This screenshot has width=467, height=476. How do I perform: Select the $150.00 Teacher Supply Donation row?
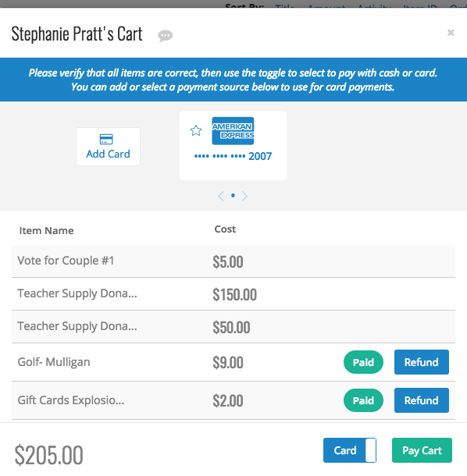click(233, 294)
